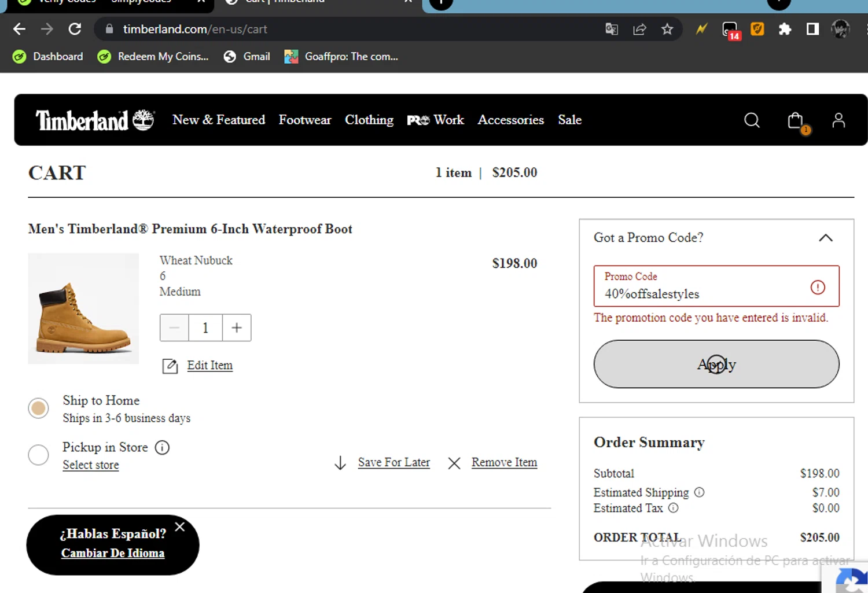Open the Clothing menu

coord(369,120)
